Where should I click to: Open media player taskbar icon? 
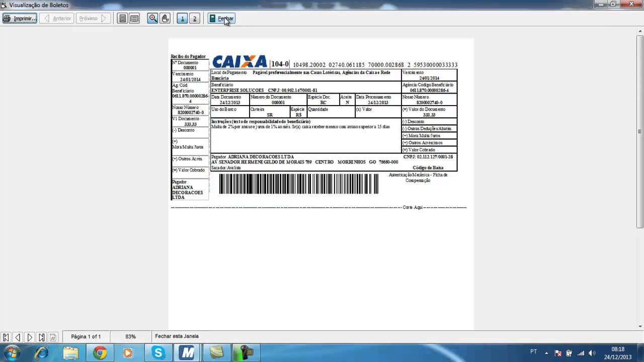[128, 353]
